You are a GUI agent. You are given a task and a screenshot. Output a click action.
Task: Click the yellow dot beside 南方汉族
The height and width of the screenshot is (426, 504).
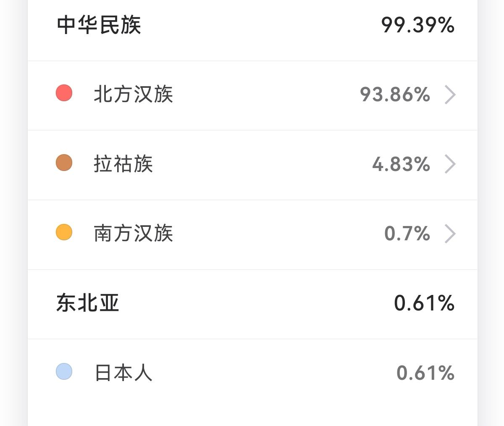64,232
